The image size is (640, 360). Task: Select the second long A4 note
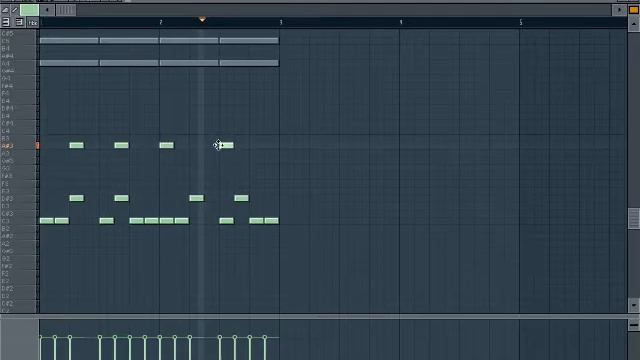[129, 63]
